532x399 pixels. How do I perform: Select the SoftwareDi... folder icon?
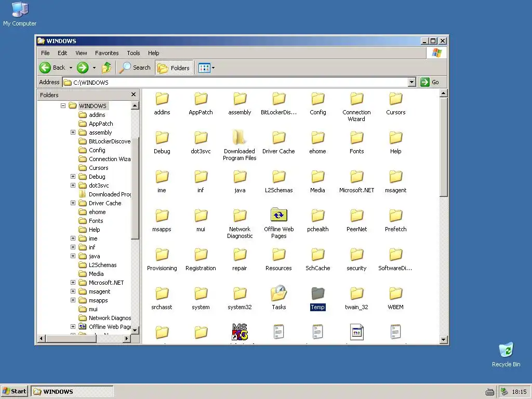tap(395, 254)
